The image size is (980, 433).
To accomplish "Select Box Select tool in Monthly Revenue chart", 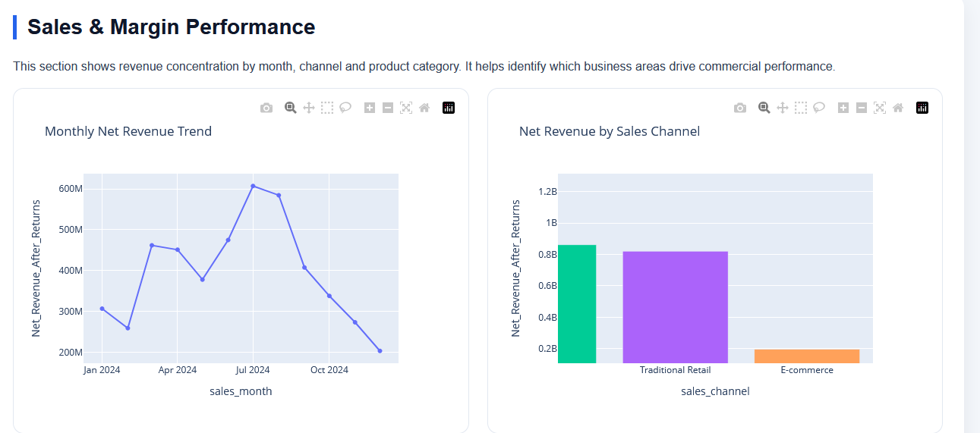I will tap(327, 108).
